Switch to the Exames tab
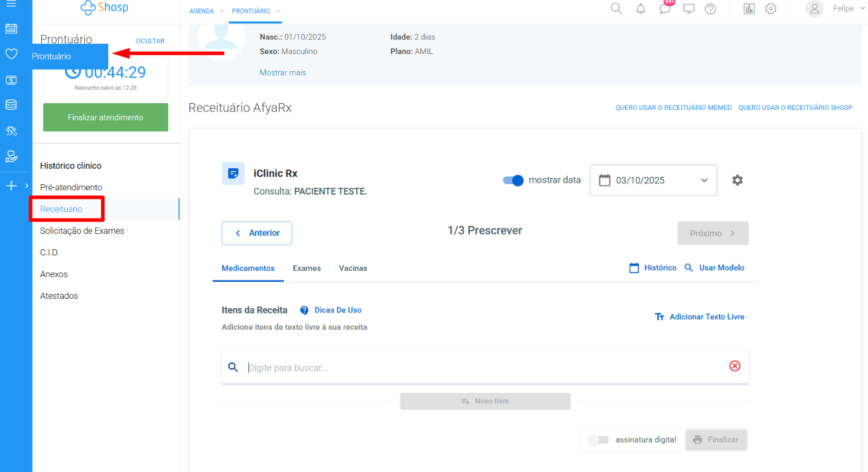Viewport: 868px width, 472px height. pyautogui.click(x=307, y=268)
